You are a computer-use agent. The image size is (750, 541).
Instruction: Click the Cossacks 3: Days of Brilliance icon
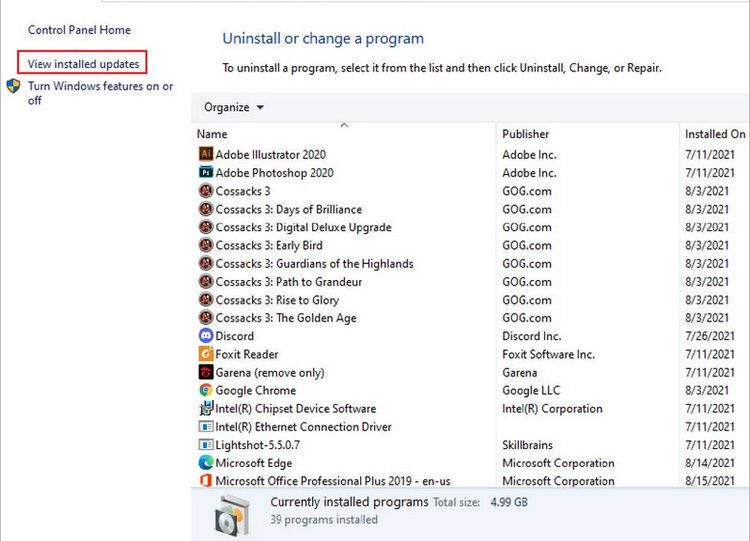click(x=206, y=209)
